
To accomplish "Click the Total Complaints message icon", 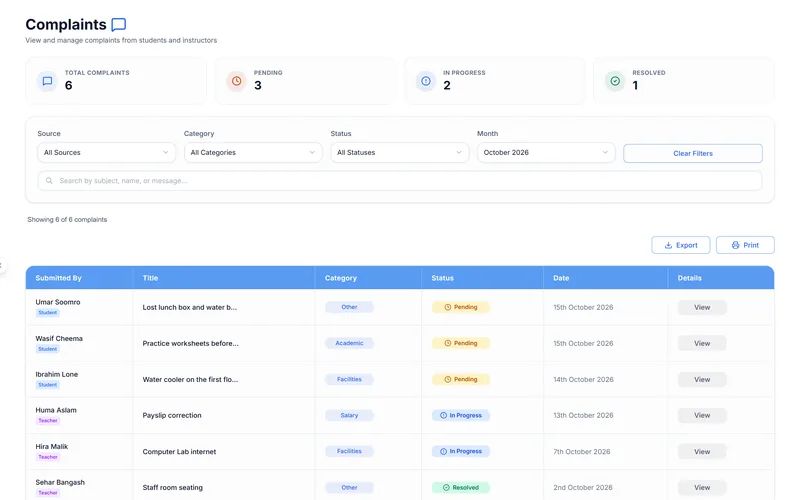I will pos(47,81).
